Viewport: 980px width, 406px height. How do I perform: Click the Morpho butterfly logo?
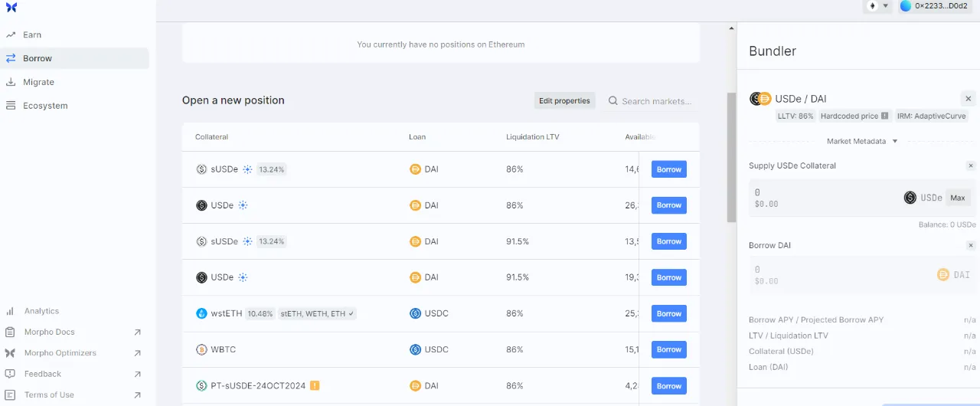tap(11, 8)
